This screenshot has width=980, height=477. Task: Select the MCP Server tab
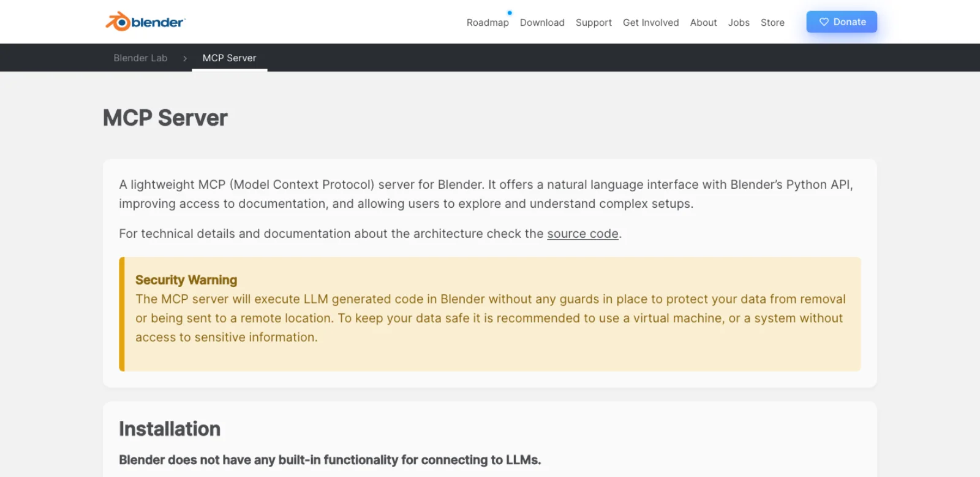230,58
